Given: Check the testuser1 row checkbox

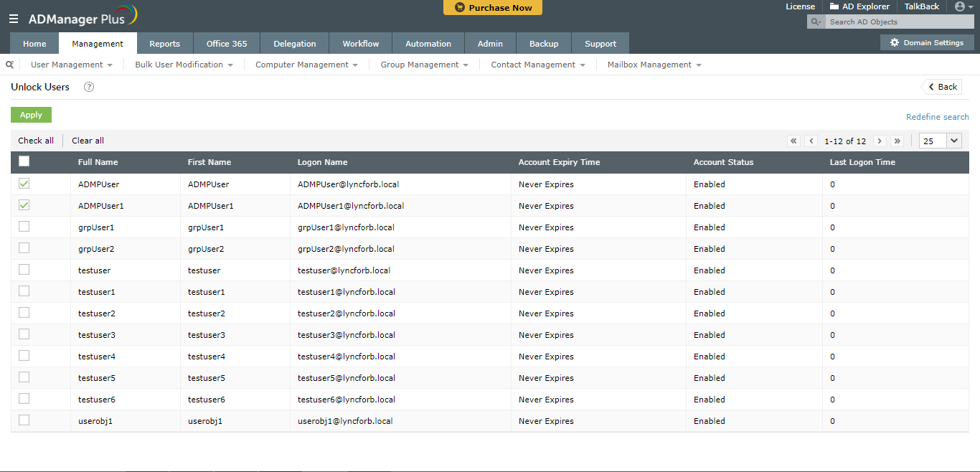Looking at the screenshot, I should tap(24, 291).
